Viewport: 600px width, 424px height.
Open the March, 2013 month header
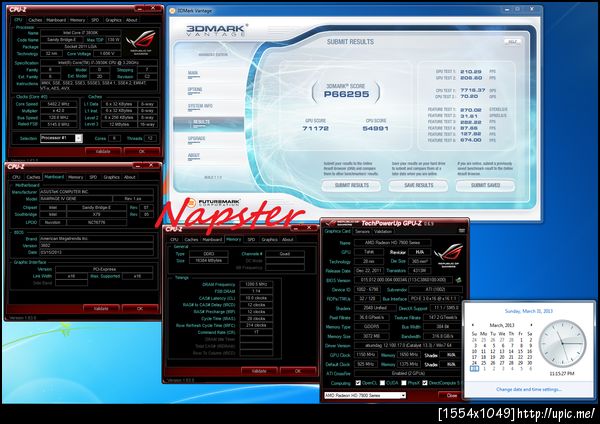(x=502, y=325)
